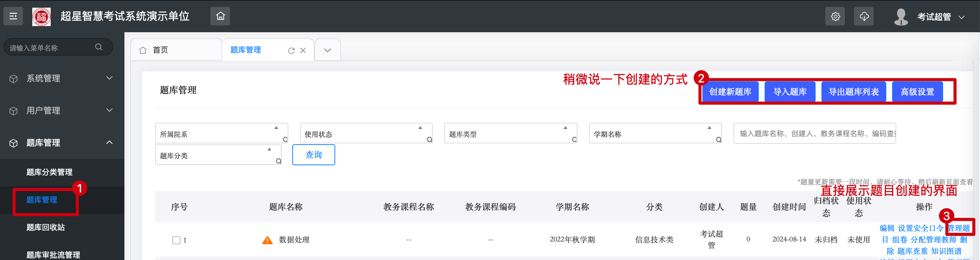Close the 题库管理 tab

click(x=303, y=51)
